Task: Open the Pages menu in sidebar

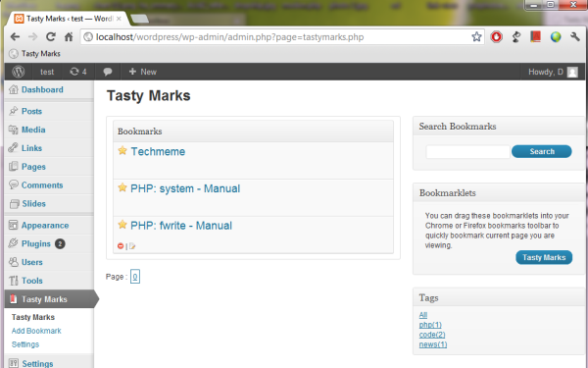Action: pos(33,167)
